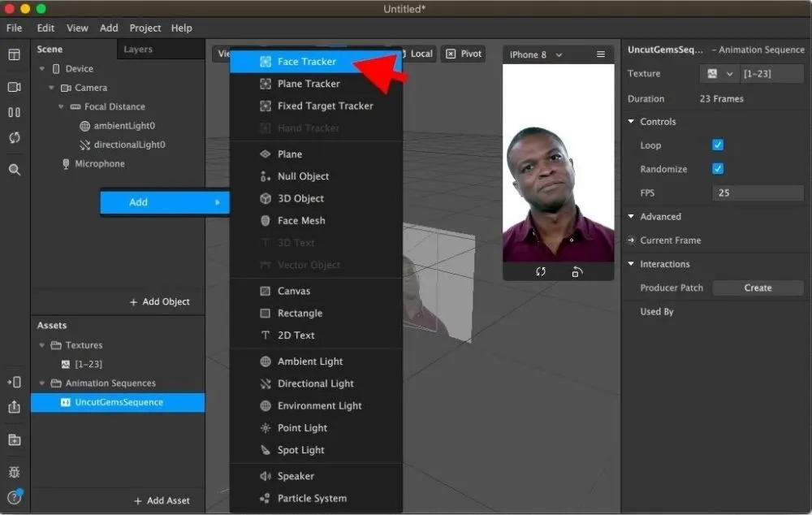The image size is (812, 515).
Task: Disable the Randomize checkbox
Action: point(718,169)
